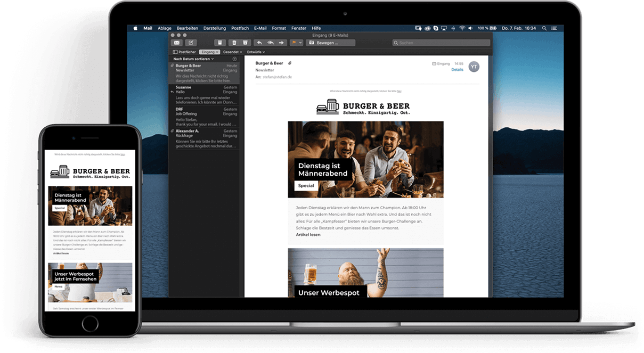Archive the selected email with the box icon
644x353 pixels.
click(x=219, y=43)
